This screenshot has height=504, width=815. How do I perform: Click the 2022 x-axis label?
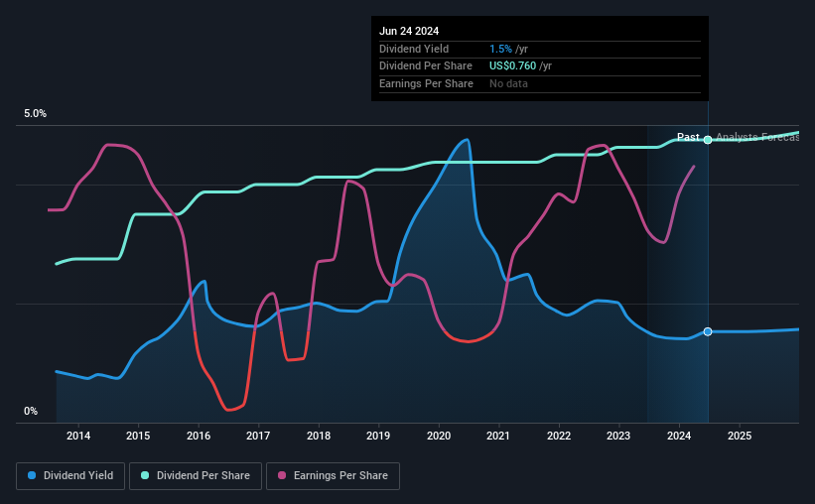coord(559,436)
